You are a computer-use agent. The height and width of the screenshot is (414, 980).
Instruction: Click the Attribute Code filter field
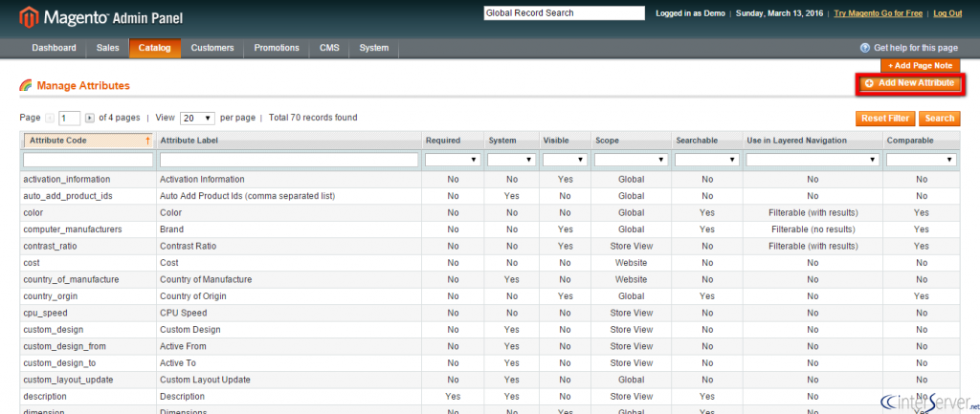(x=88, y=161)
